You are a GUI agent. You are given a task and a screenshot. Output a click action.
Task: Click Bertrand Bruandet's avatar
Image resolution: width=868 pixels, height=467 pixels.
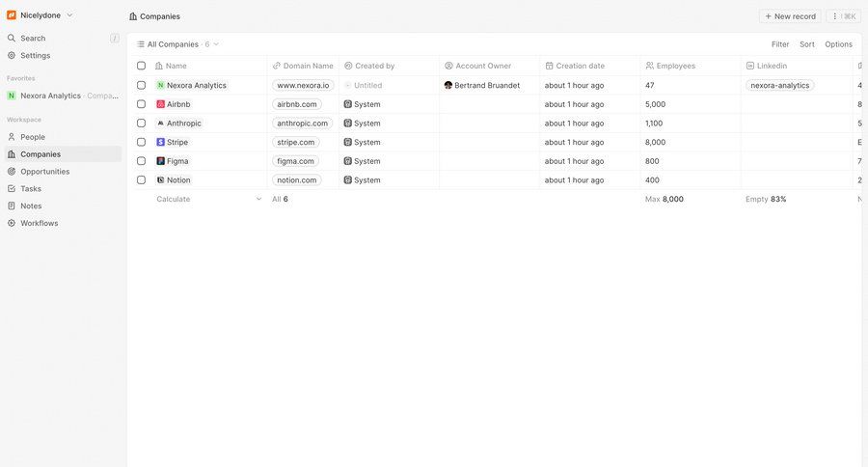point(448,85)
